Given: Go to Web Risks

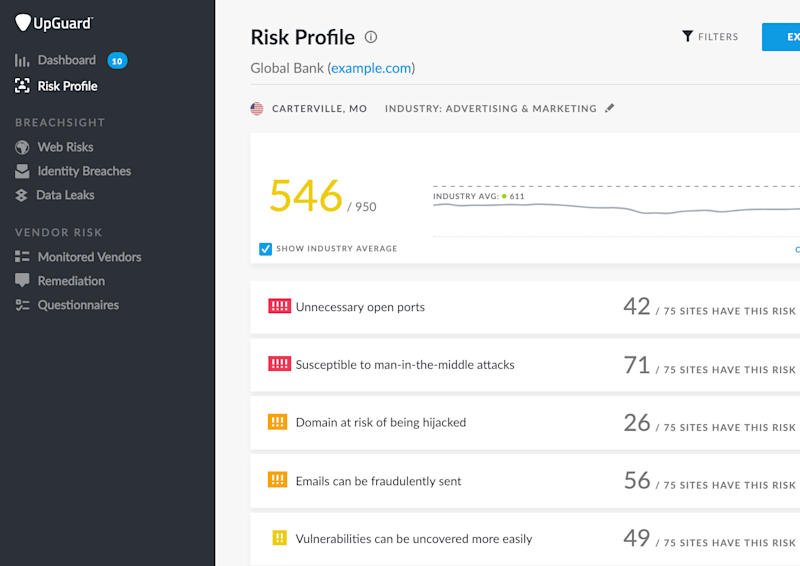Looking at the screenshot, I should click(x=65, y=147).
